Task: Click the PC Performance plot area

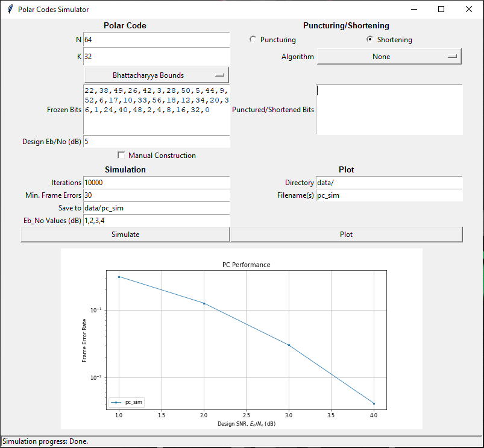Action: (246, 341)
